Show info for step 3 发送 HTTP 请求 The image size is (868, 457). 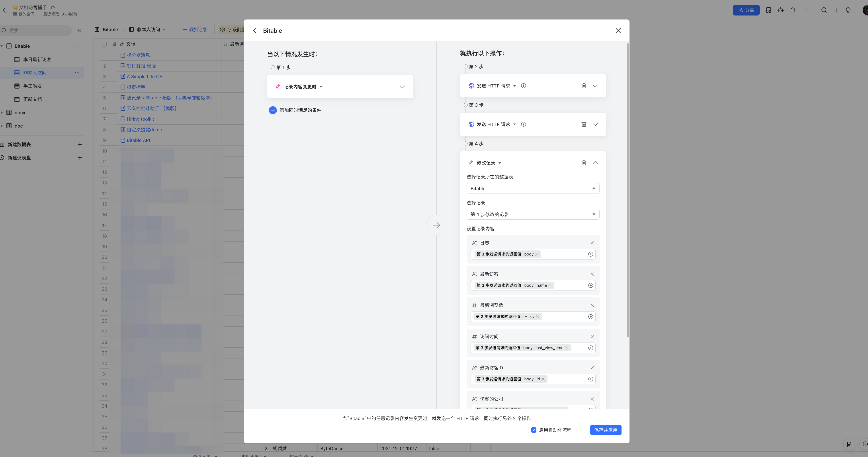(x=523, y=124)
